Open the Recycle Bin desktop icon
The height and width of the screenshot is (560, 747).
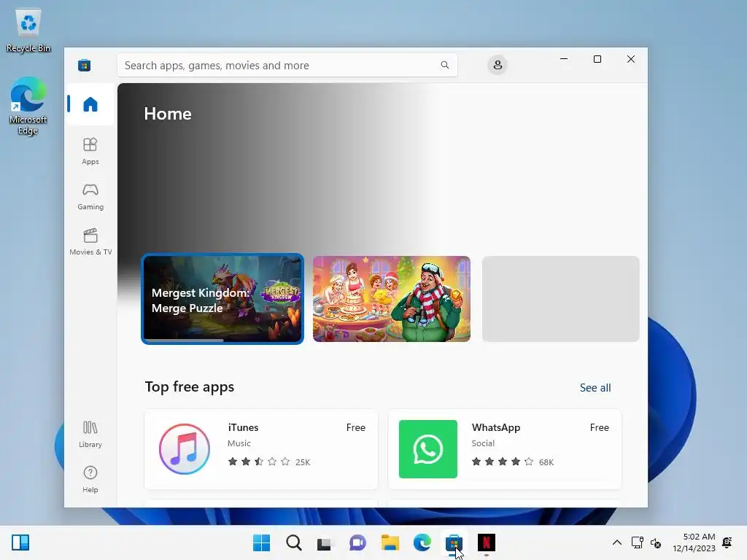pos(28,31)
